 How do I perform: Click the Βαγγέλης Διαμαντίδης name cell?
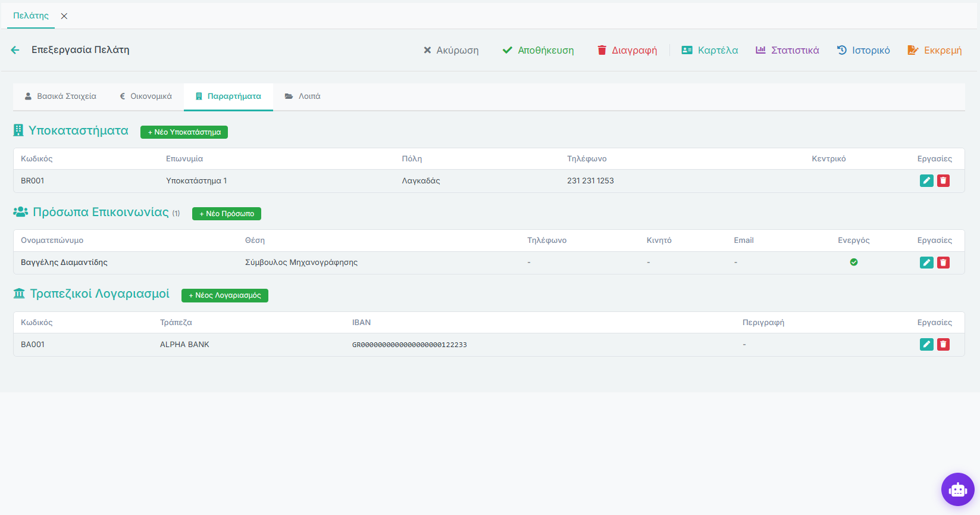[64, 263]
